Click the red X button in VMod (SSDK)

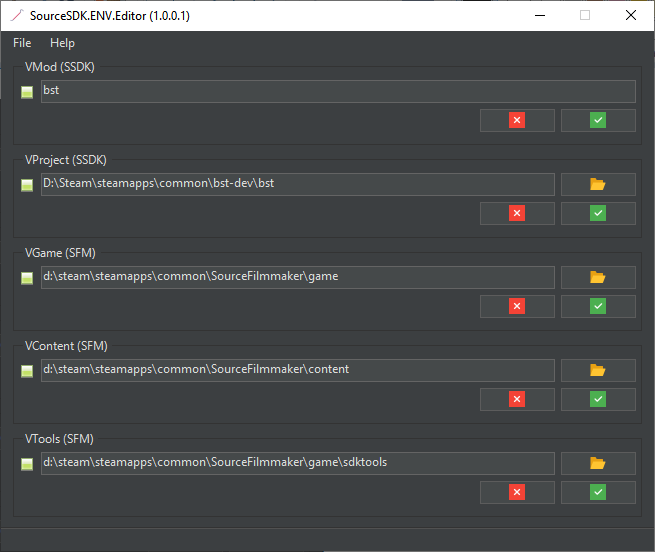click(517, 120)
